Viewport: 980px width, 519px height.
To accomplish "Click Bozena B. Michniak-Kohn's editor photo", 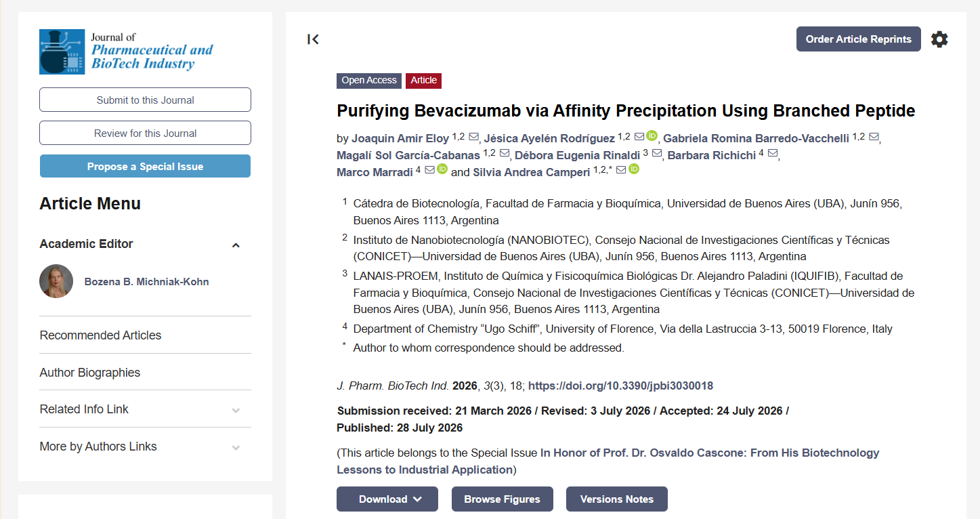I will (56, 281).
